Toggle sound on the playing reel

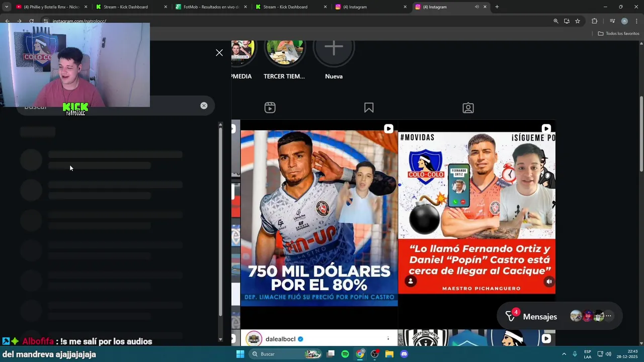pyautogui.click(x=549, y=282)
